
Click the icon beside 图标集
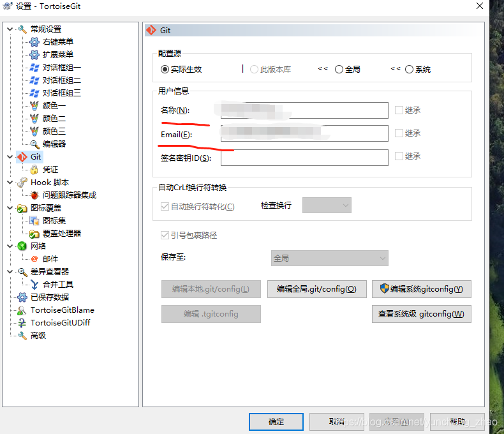coord(34,221)
